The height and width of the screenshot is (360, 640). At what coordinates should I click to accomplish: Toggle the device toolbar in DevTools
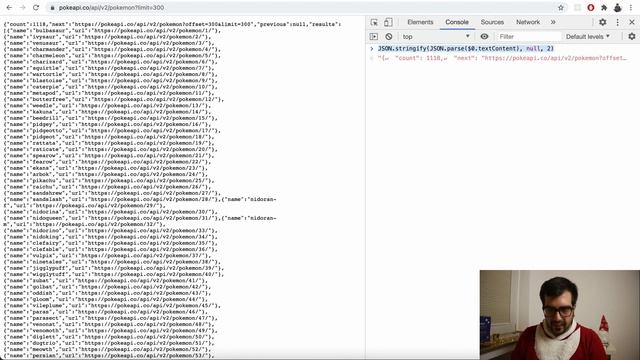[388, 22]
